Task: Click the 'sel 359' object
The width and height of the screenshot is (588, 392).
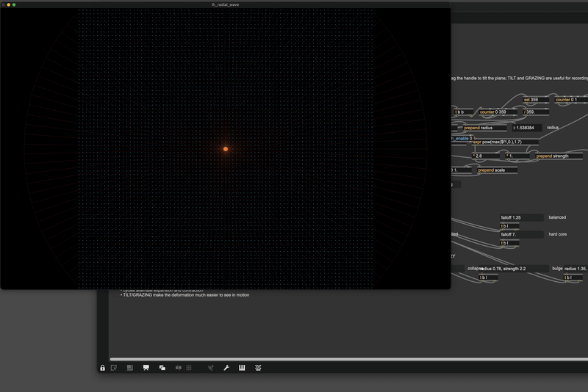Action: (535, 100)
